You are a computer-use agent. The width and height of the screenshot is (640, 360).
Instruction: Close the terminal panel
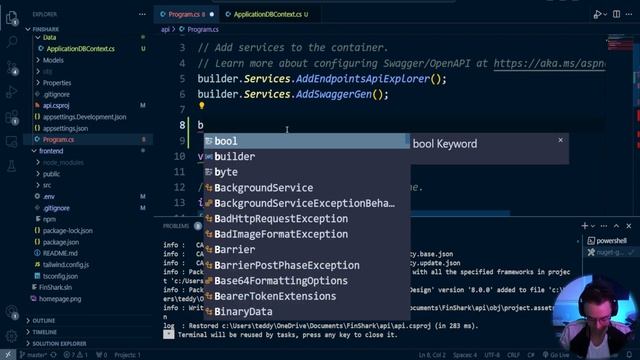(629, 226)
